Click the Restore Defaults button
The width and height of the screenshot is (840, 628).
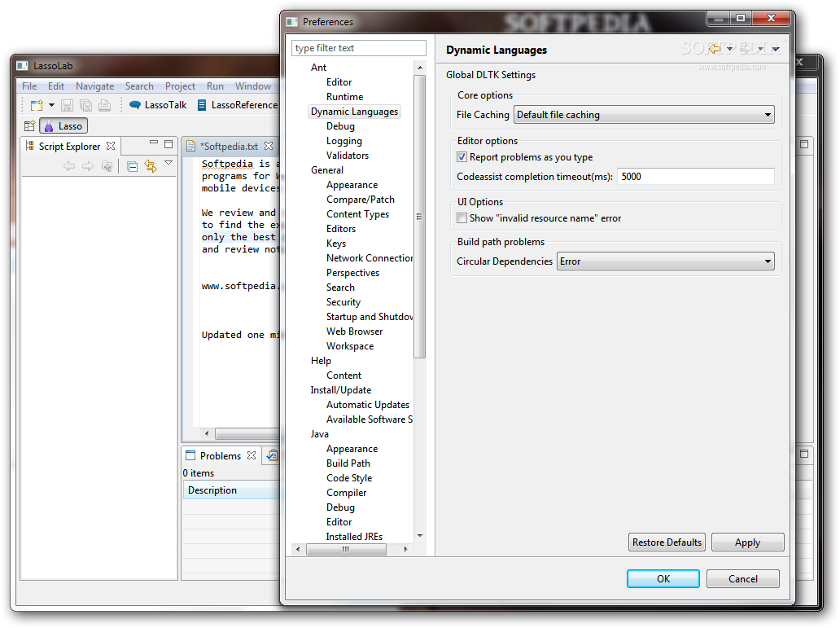click(667, 542)
